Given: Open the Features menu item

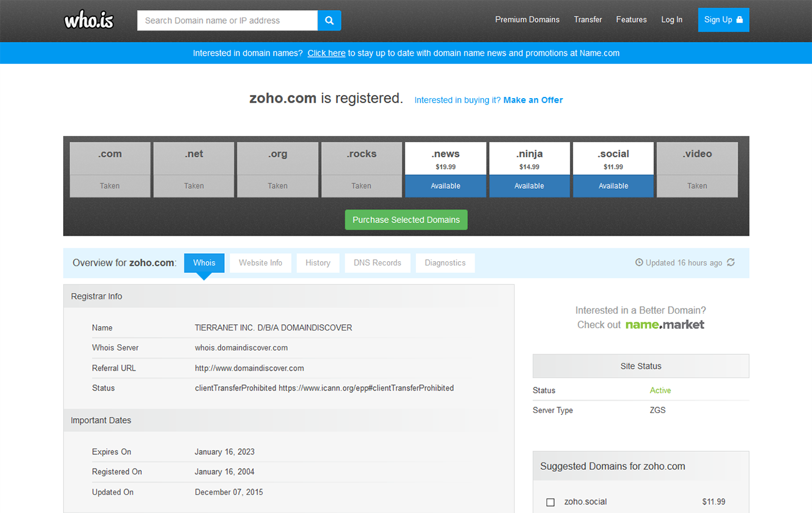Looking at the screenshot, I should [x=631, y=20].
